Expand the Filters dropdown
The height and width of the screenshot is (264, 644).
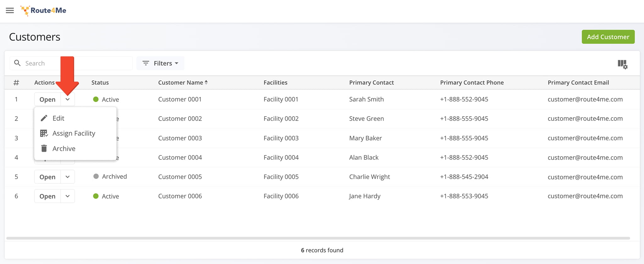(160, 63)
